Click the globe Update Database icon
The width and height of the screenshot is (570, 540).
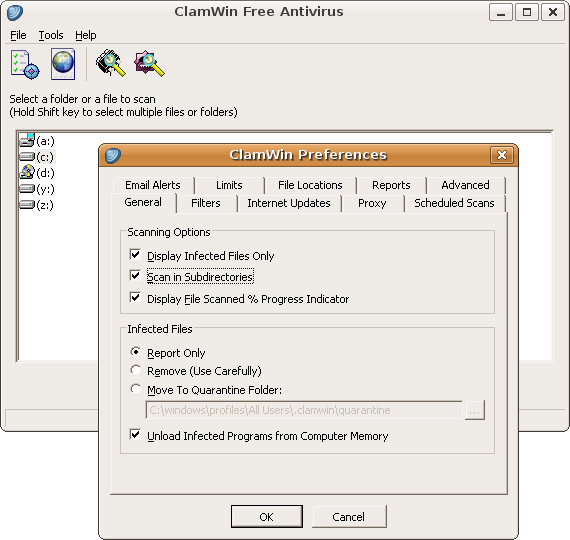tap(63, 64)
